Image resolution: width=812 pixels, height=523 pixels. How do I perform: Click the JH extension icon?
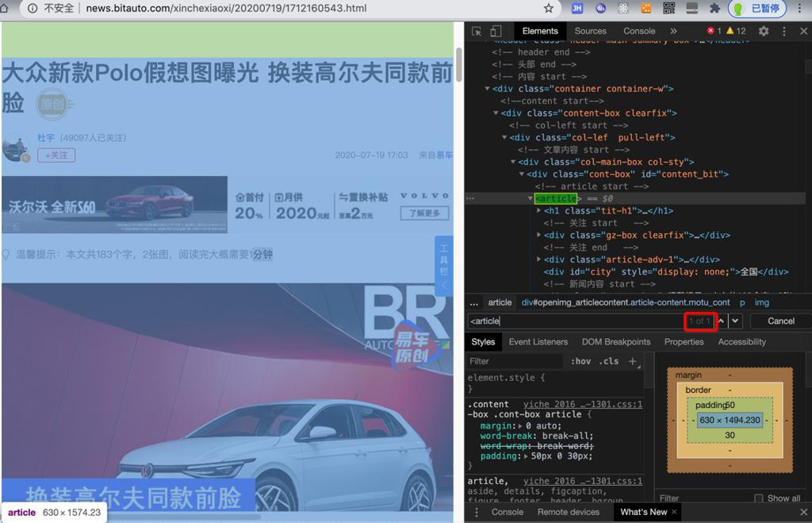[577, 8]
